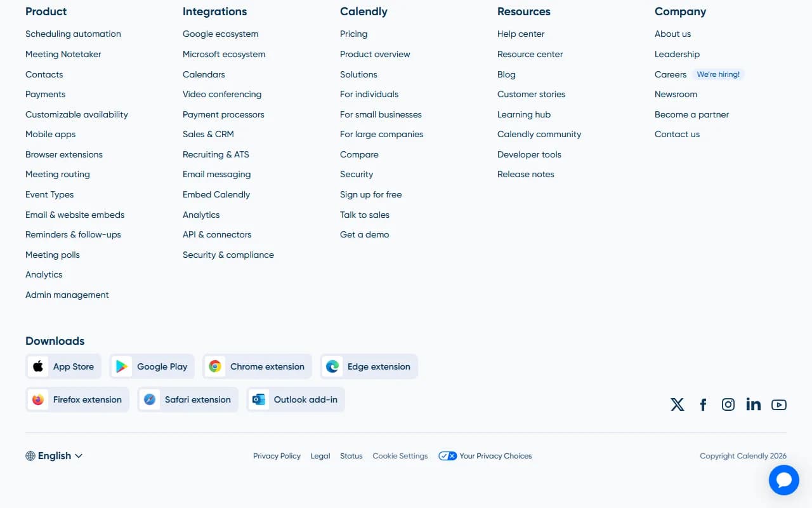
Task: Open Product overview link
Action: (375, 54)
